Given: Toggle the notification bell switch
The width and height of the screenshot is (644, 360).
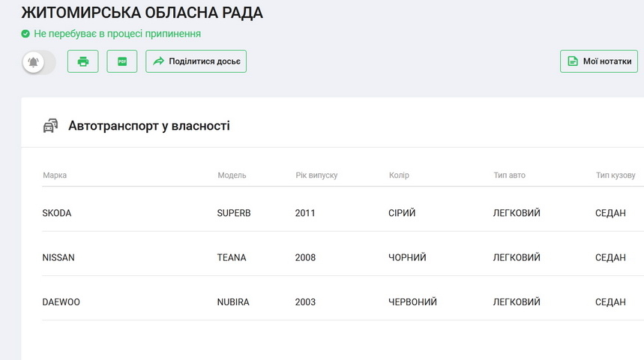Looking at the screenshot, I should pos(39,62).
